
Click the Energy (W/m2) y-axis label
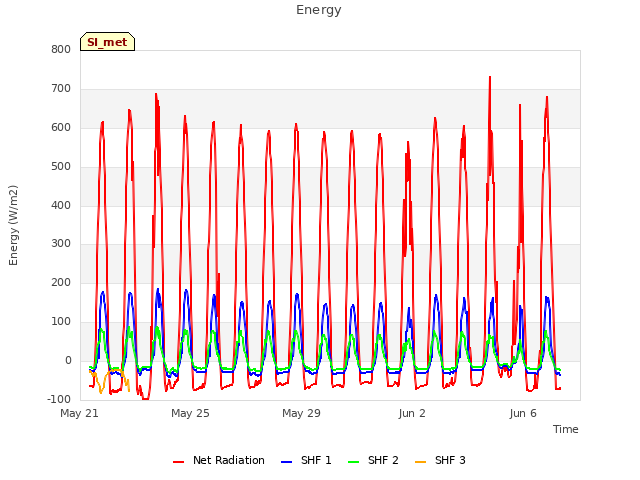13,225
